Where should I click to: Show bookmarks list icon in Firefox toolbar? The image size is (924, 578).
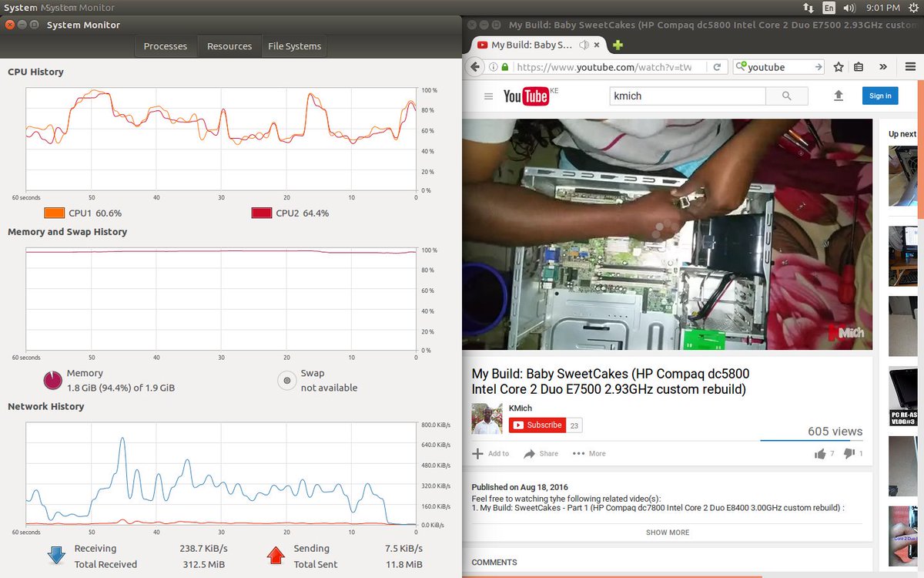tap(859, 67)
